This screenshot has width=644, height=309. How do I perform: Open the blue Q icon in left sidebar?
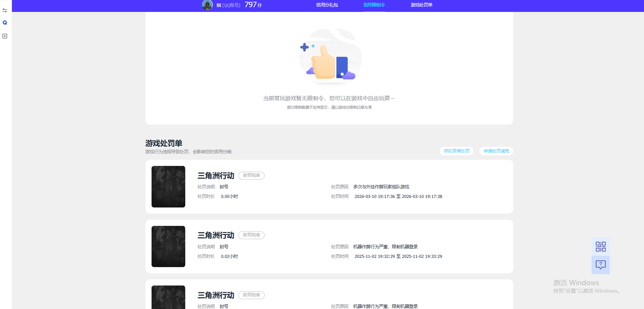[x=5, y=22]
